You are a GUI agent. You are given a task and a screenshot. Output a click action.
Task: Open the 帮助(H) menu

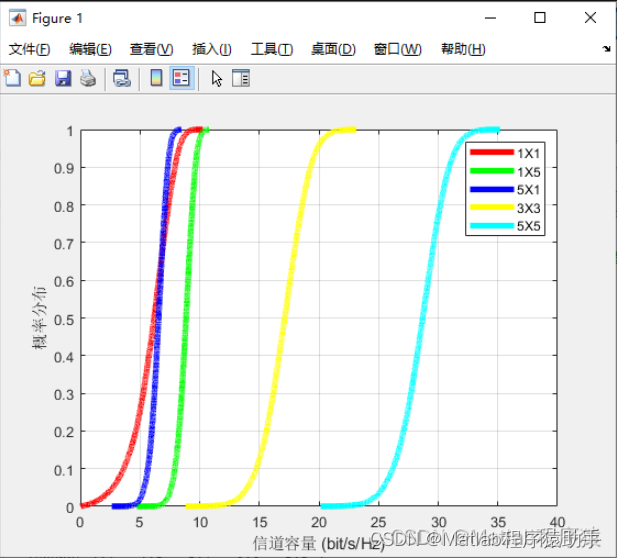point(463,50)
